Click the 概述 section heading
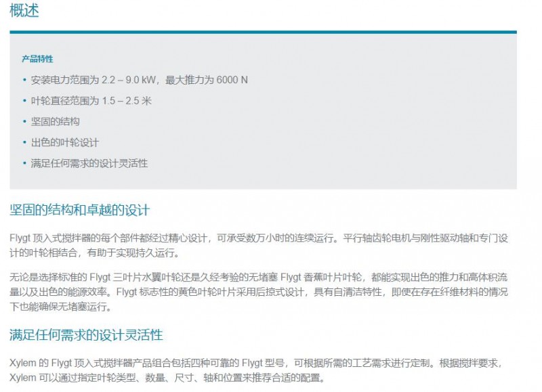This screenshot has height=392, width=542. point(24,10)
